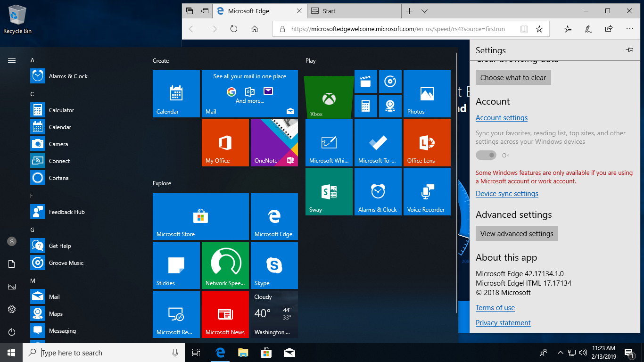Open Task View on the taskbar

pyautogui.click(x=196, y=353)
